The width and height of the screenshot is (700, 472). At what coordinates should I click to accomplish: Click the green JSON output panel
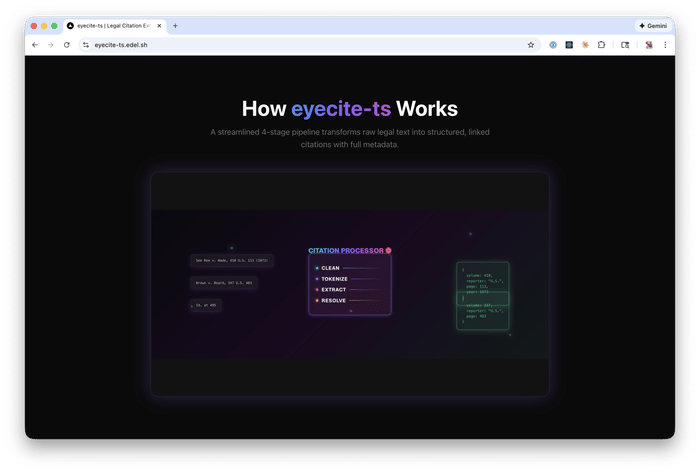point(483,294)
